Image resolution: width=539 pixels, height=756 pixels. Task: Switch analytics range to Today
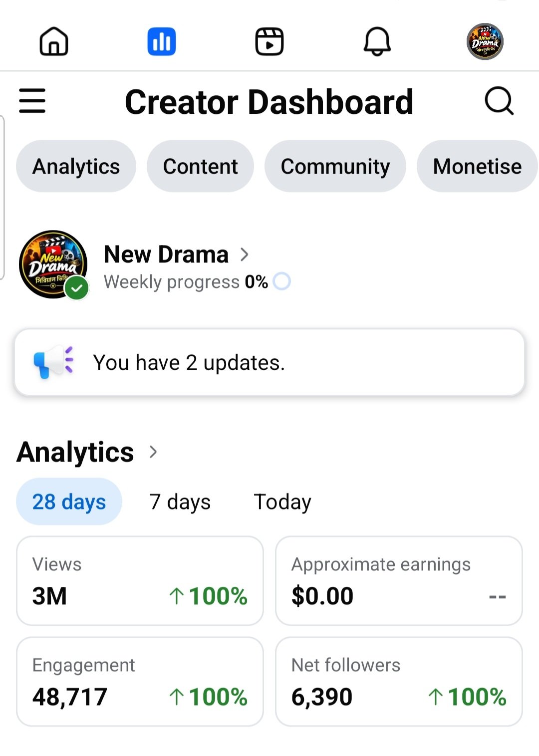(x=282, y=502)
